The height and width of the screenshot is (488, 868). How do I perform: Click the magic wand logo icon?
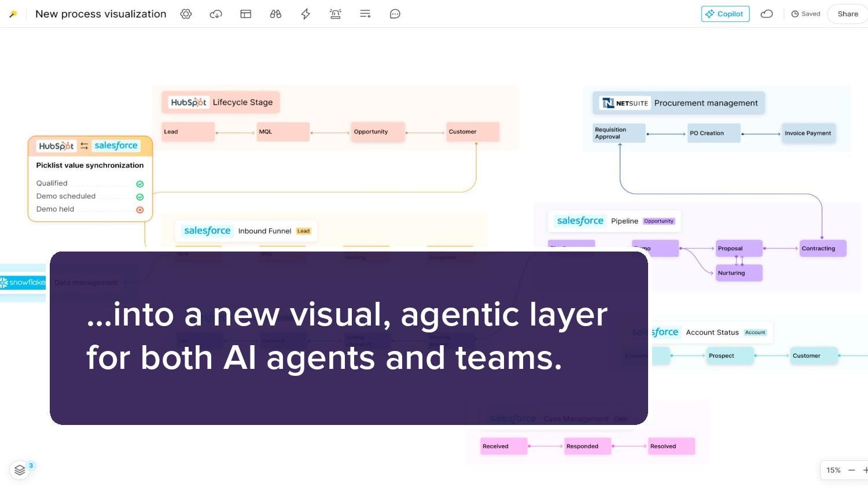13,14
